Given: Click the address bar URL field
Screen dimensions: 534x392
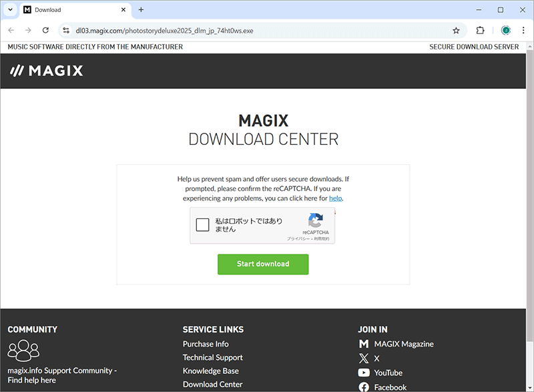Looking at the screenshot, I should tap(262, 31).
